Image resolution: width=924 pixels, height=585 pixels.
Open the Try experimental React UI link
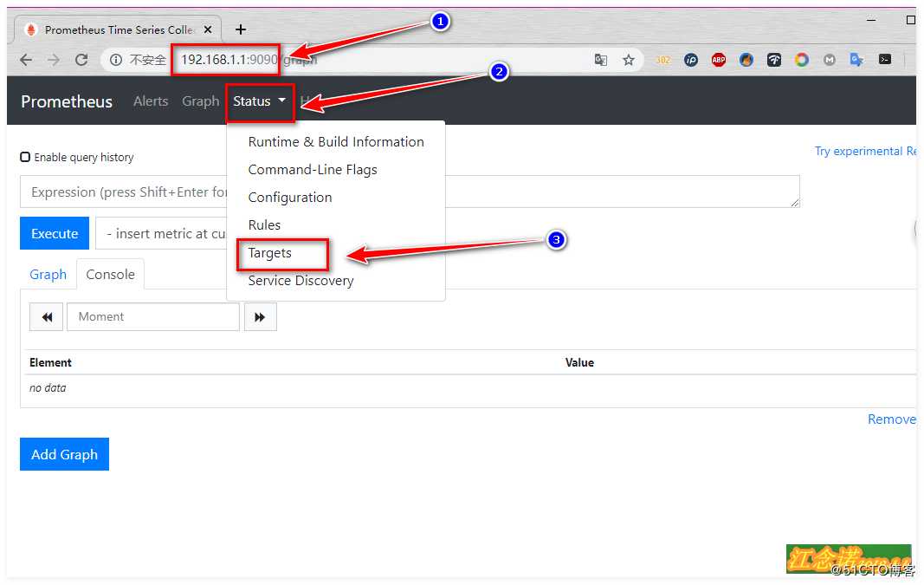[865, 151]
